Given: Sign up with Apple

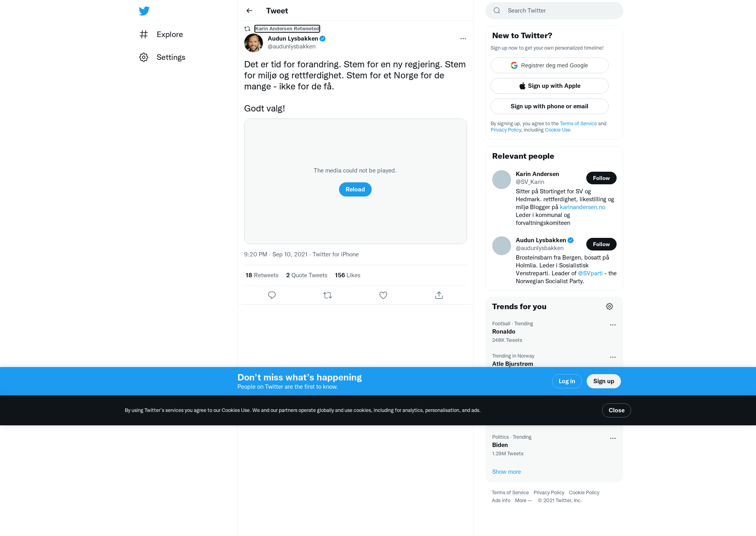Looking at the screenshot, I should tap(550, 86).
